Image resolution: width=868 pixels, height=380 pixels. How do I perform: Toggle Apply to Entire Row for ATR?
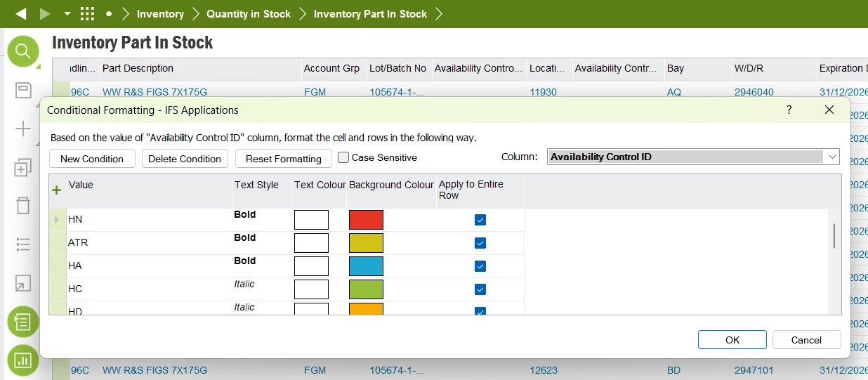(x=480, y=243)
